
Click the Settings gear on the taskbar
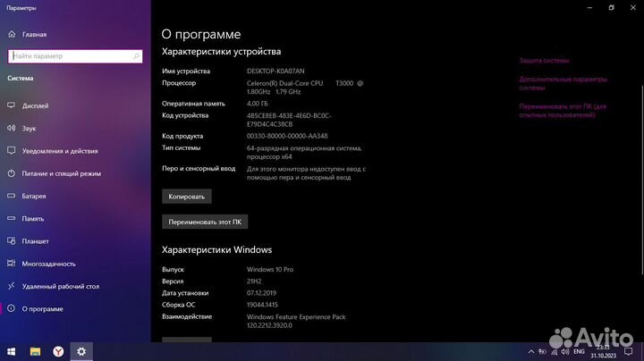[x=81, y=351]
